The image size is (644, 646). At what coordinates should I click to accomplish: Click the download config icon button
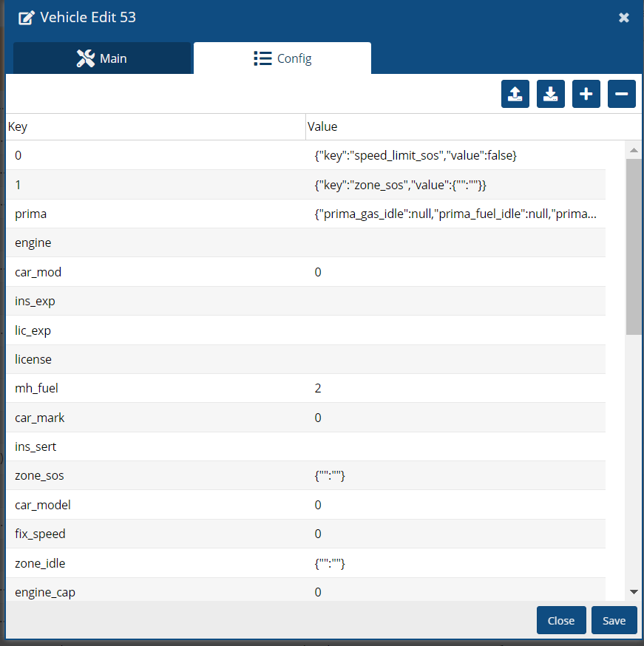(550, 94)
